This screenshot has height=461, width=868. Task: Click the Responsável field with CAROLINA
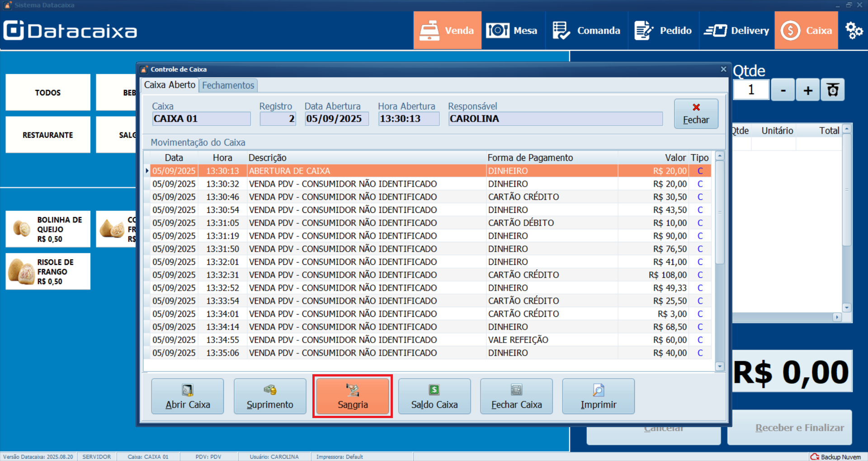click(x=555, y=119)
